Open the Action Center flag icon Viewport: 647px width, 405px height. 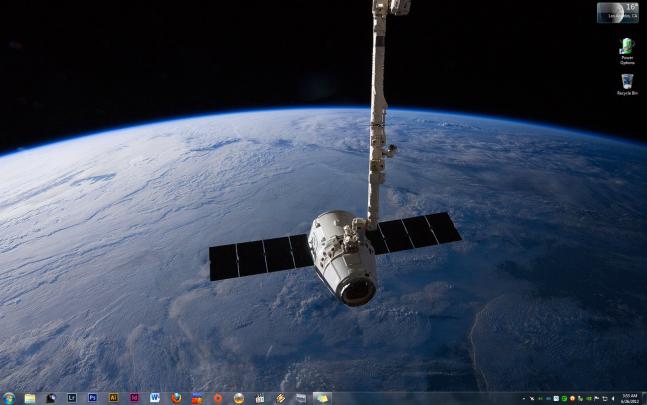pyautogui.click(x=597, y=398)
